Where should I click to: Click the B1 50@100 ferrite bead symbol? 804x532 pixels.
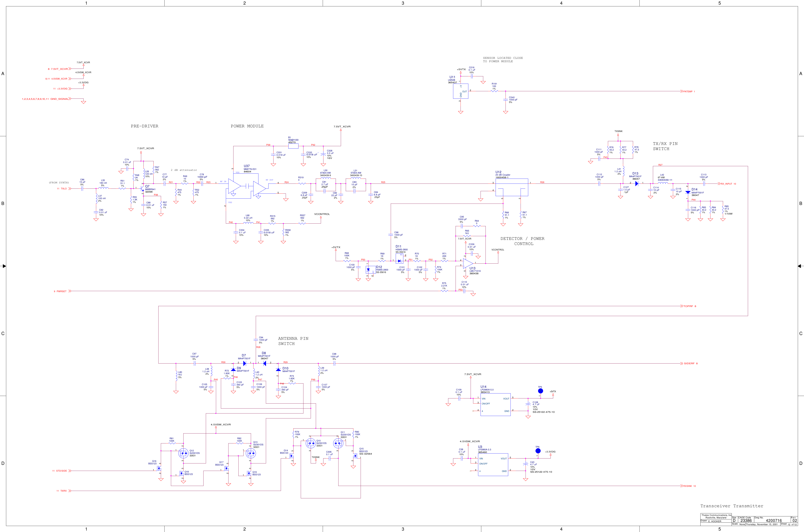pyautogui.click(x=293, y=146)
